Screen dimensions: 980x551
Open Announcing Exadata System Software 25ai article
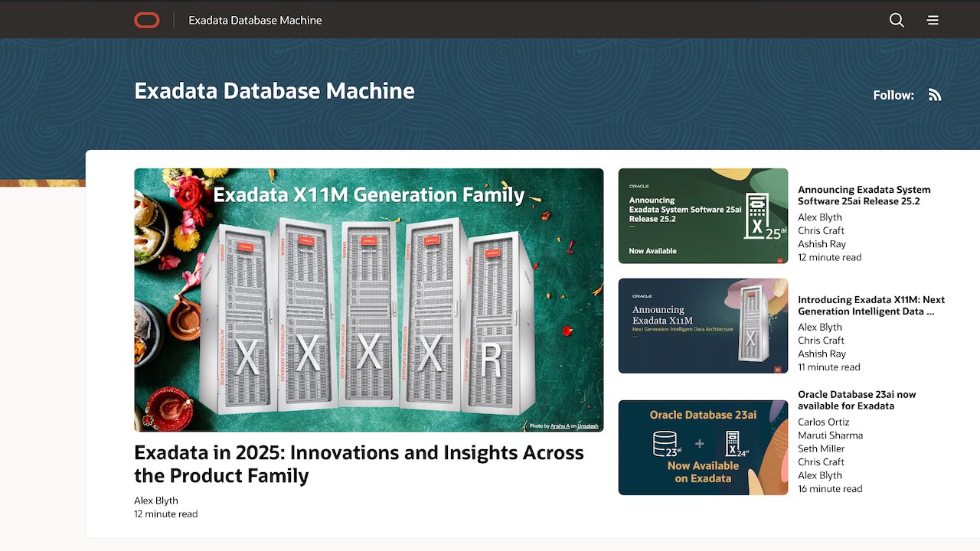pyautogui.click(x=864, y=195)
